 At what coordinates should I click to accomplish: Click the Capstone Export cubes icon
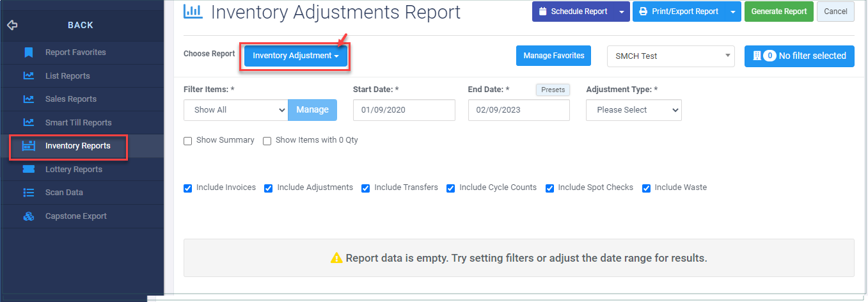coord(28,216)
